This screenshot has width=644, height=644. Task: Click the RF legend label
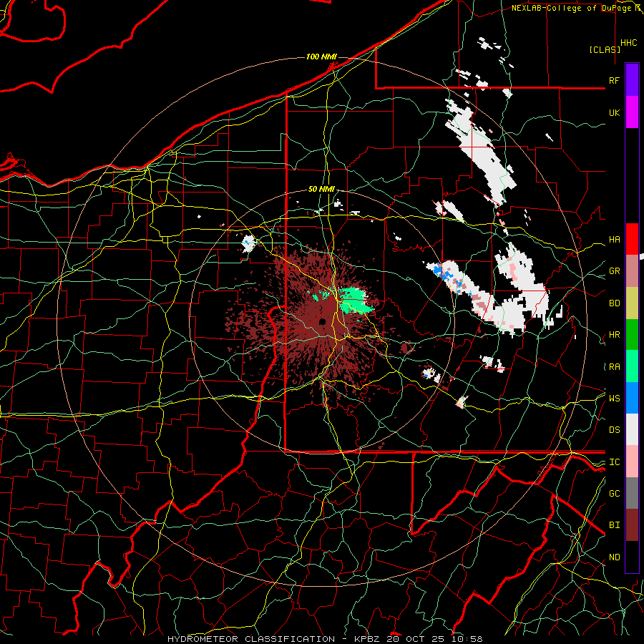click(x=614, y=80)
